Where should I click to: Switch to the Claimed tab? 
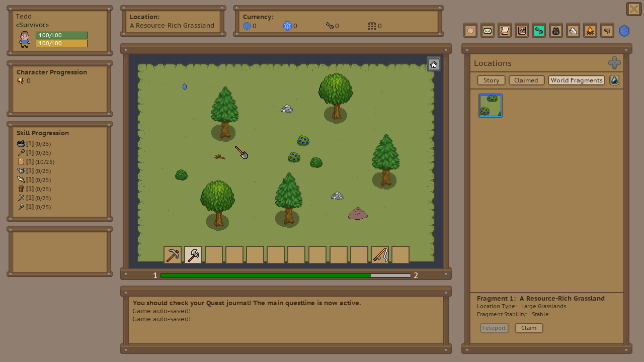click(x=526, y=80)
